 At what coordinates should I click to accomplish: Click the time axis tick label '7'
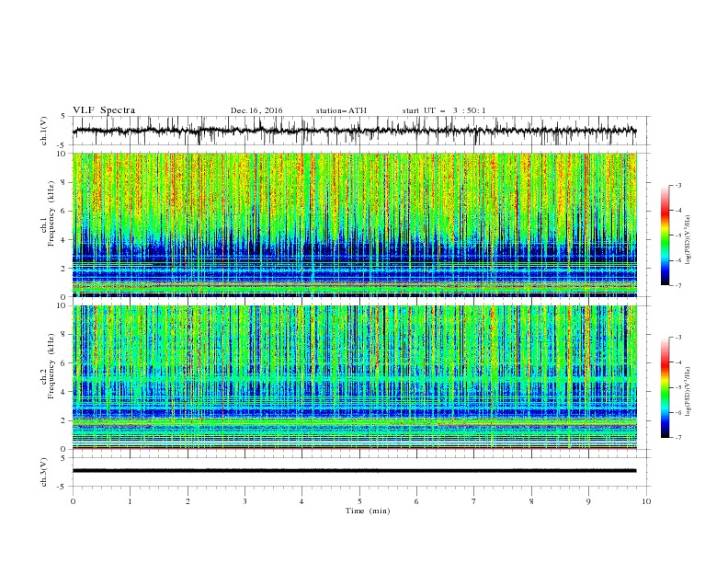click(x=473, y=501)
